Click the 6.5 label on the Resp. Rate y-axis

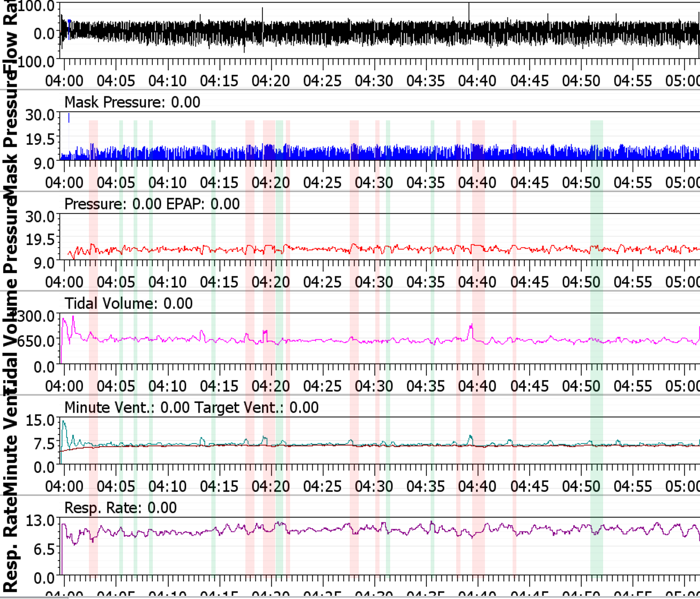point(45,549)
